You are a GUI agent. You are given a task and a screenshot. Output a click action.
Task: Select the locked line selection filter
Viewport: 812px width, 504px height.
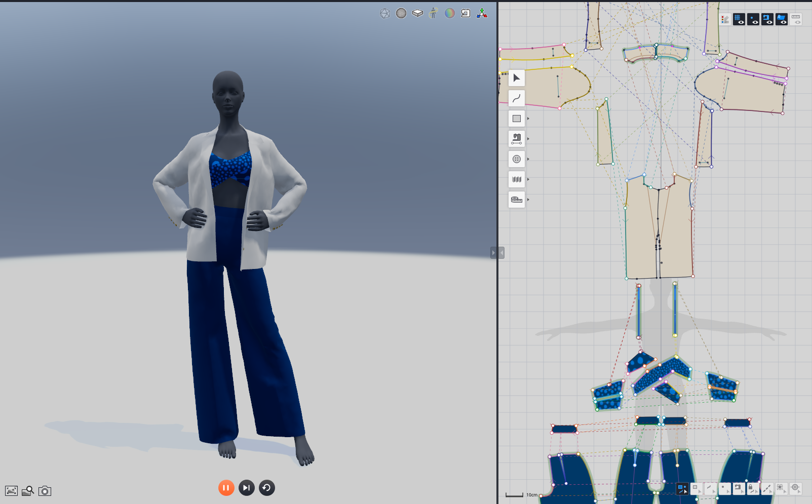753,489
